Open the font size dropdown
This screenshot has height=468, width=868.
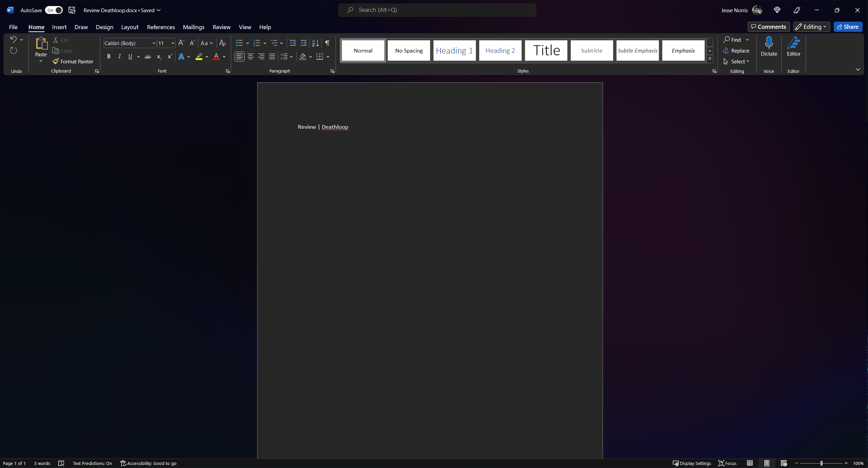pos(173,43)
